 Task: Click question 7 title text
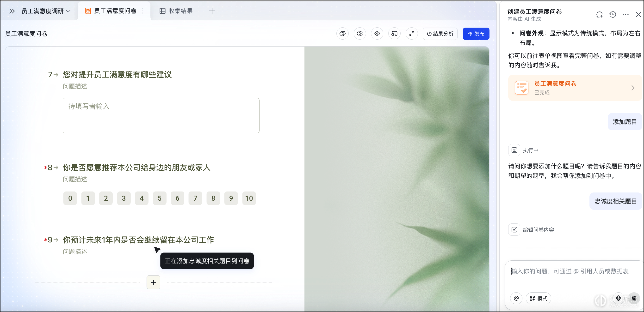117,75
